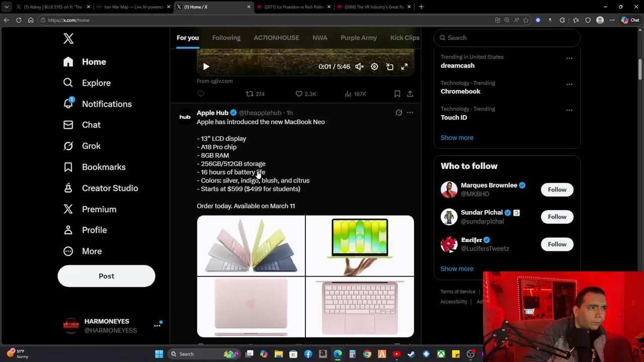Screen dimensions: 644x362
Task: Open options for Chromebook trend
Action: (569, 84)
